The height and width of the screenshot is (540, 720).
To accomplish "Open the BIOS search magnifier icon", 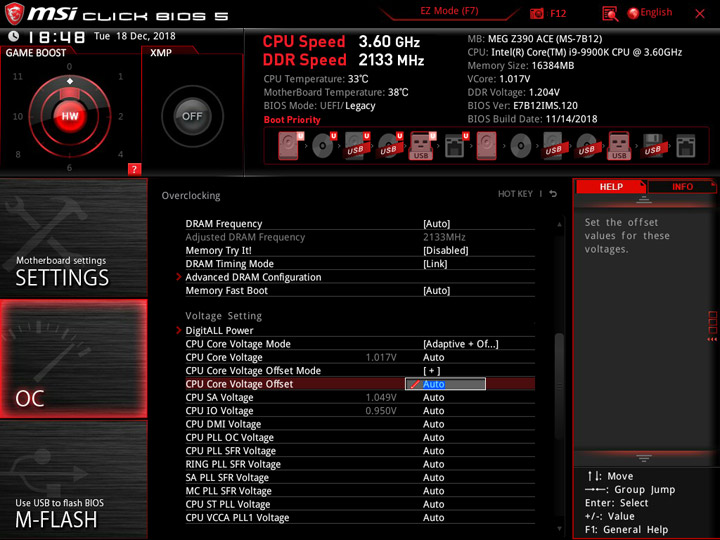I will [610, 14].
